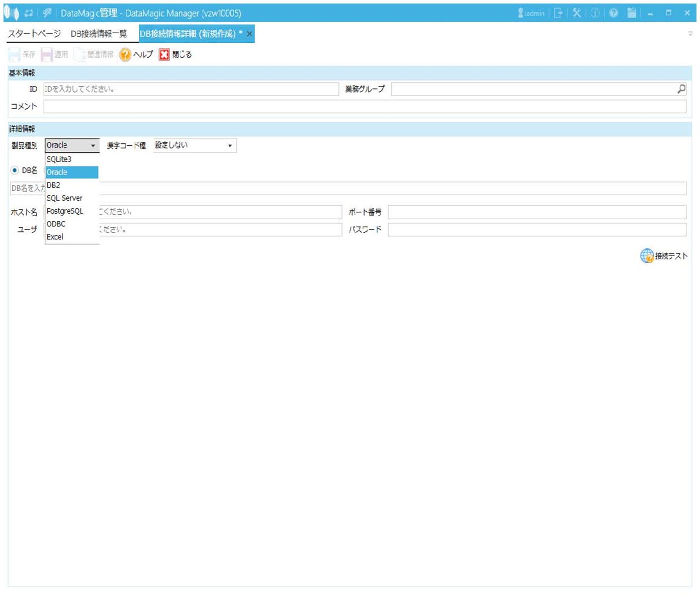
Task: Close the DB接続情報詳細 tab
Action: pos(249,34)
